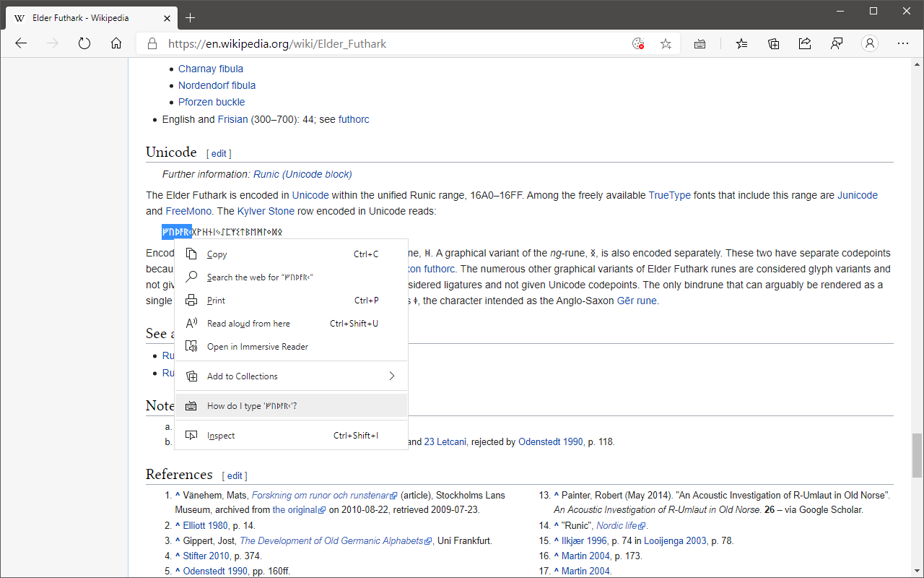The image size is (924, 578).
Task: Share this page
Action: pos(805,43)
